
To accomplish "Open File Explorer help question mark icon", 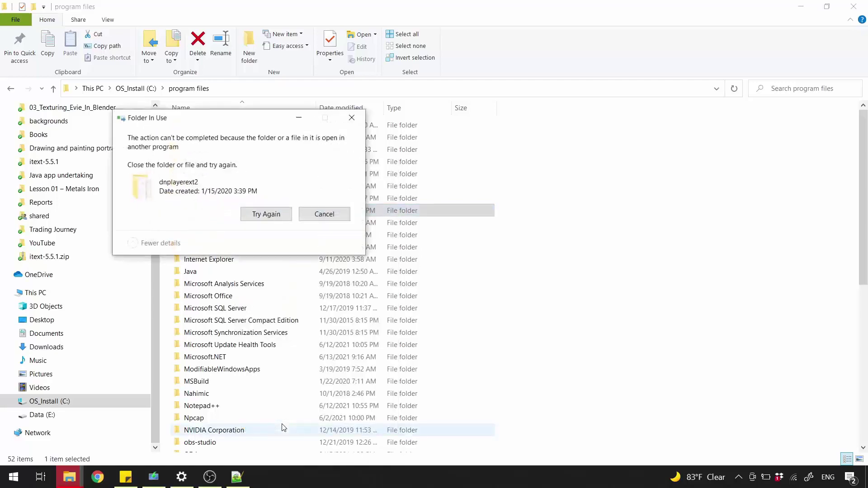I will point(862,19).
